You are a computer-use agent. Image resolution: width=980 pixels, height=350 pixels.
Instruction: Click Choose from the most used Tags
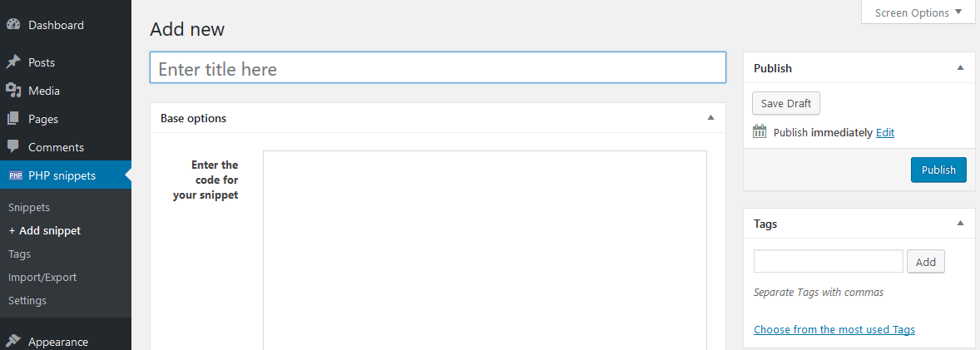pos(834,329)
